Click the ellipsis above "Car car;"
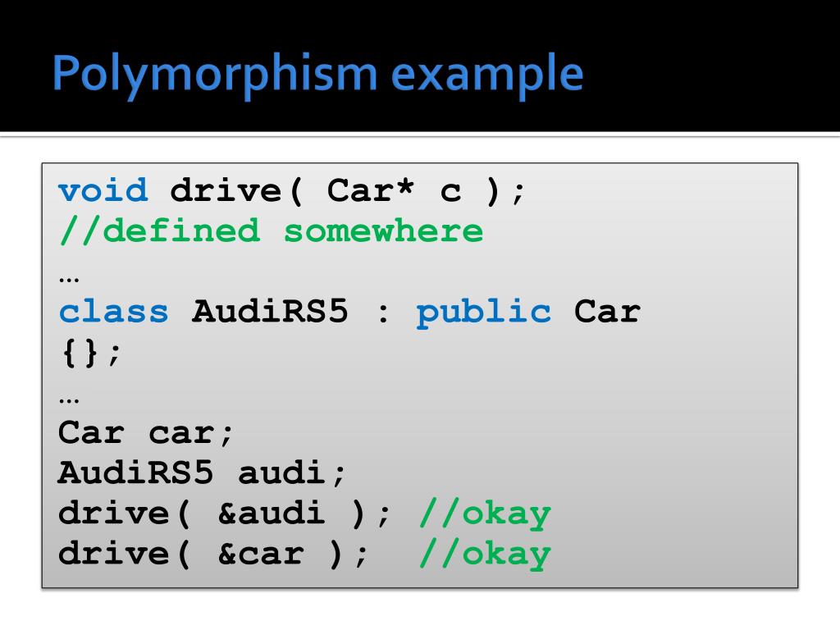 pyautogui.click(x=69, y=400)
